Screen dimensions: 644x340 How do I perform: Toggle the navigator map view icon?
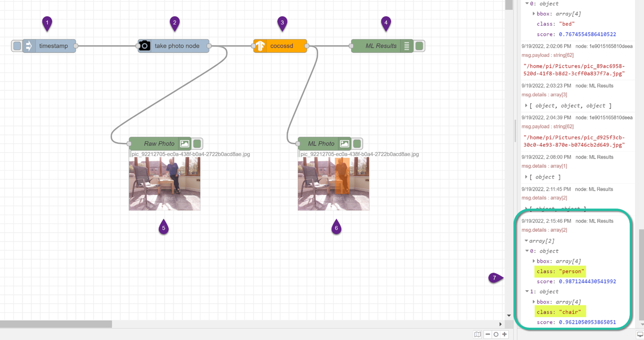coord(477,334)
